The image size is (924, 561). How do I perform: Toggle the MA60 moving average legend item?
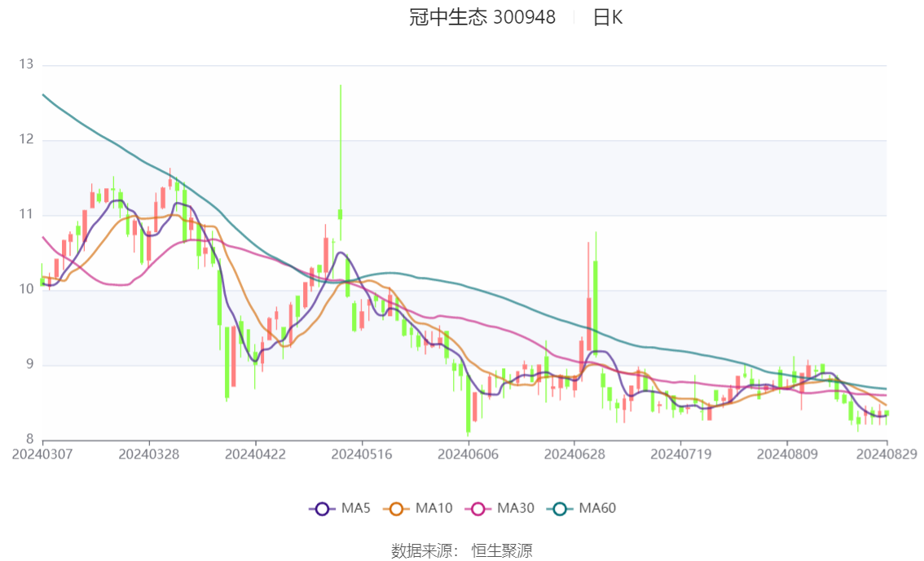coord(582,509)
